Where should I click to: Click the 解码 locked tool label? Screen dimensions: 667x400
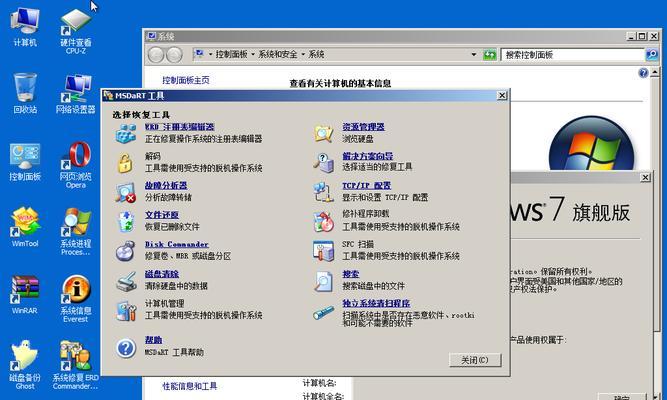coord(153,156)
